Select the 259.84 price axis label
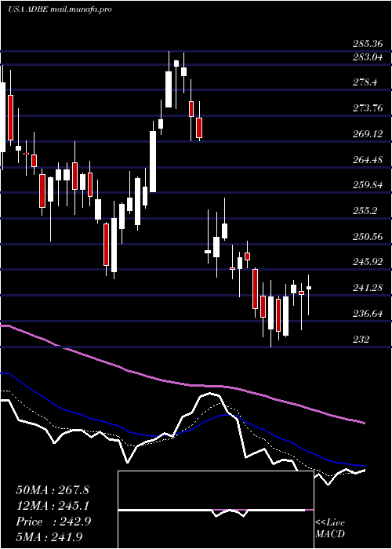This screenshot has width=392, height=549. coord(368,186)
